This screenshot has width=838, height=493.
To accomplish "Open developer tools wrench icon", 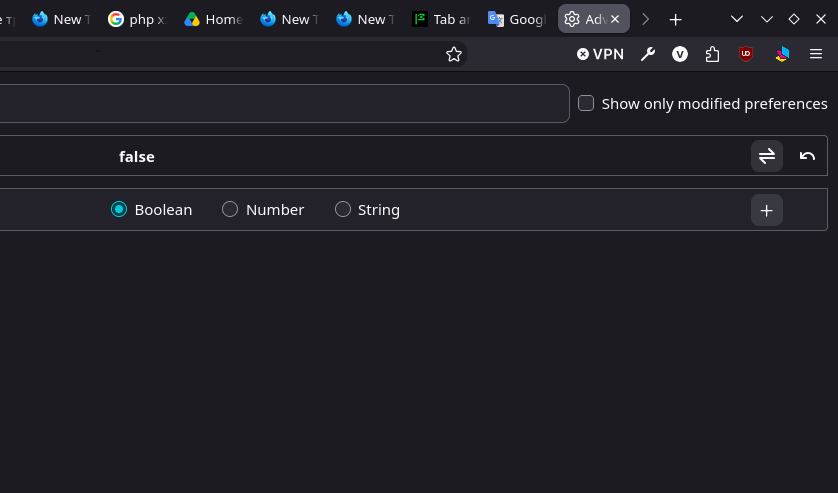I will pyautogui.click(x=648, y=54).
